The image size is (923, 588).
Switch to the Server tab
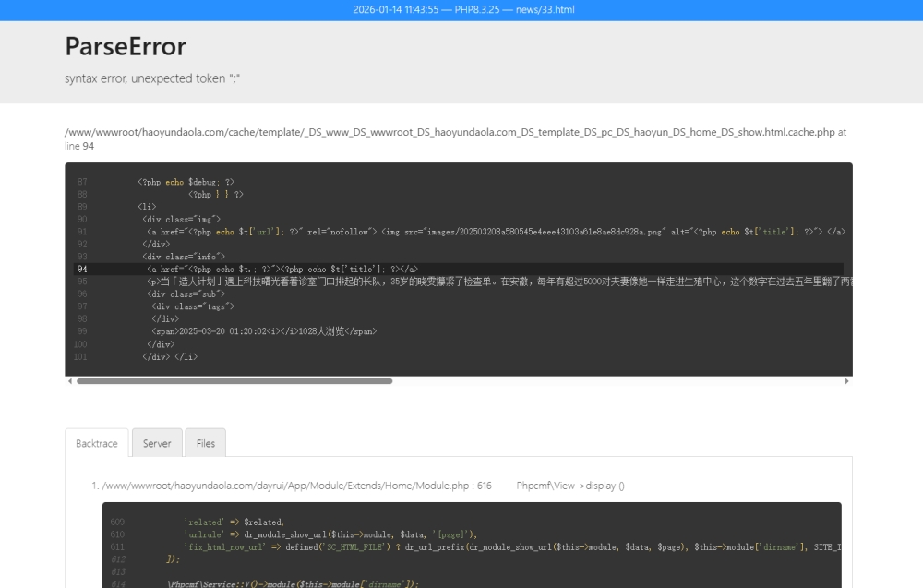pyautogui.click(x=157, y=443)
